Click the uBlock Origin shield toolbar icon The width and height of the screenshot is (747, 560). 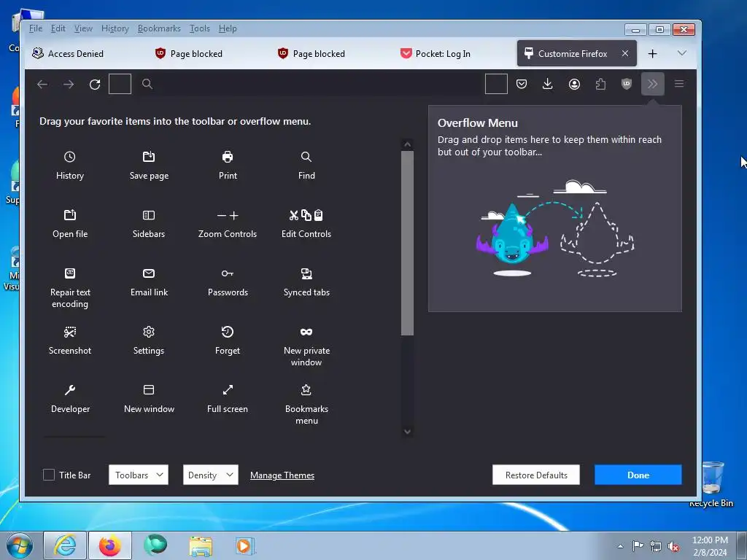point(627,85)
